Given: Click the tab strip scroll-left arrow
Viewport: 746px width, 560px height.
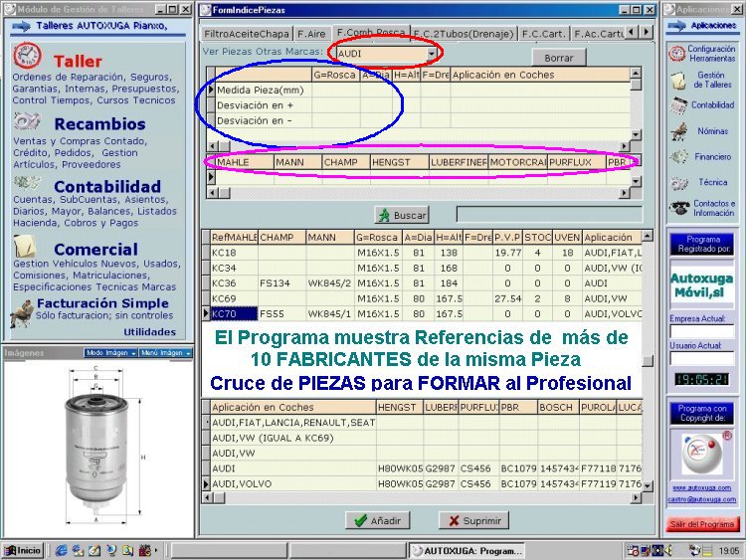Looking at the screenshot, I should (x=632, y=32).
